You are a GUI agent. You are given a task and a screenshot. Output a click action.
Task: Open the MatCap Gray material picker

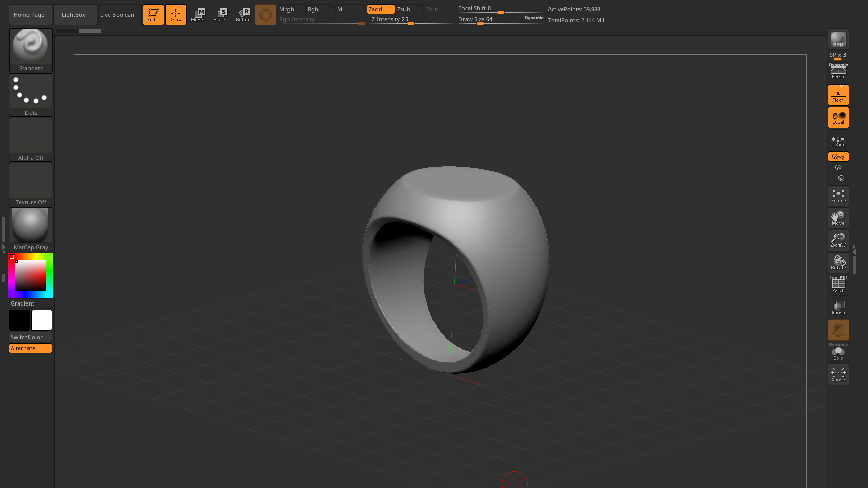(31, 229)
